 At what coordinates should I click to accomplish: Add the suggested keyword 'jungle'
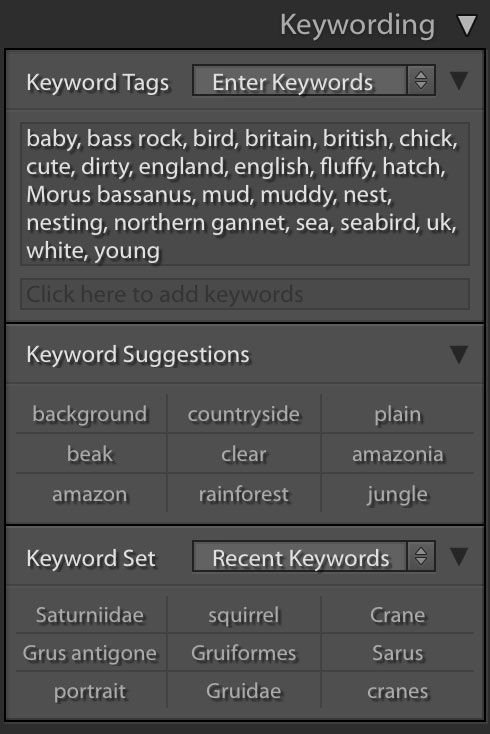[398, 494]
